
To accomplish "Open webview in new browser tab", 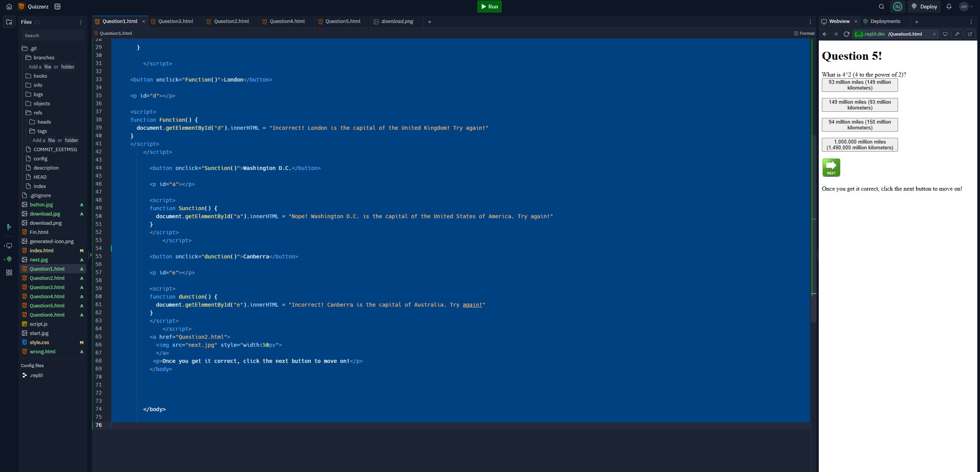I will (x=970, y=34).
